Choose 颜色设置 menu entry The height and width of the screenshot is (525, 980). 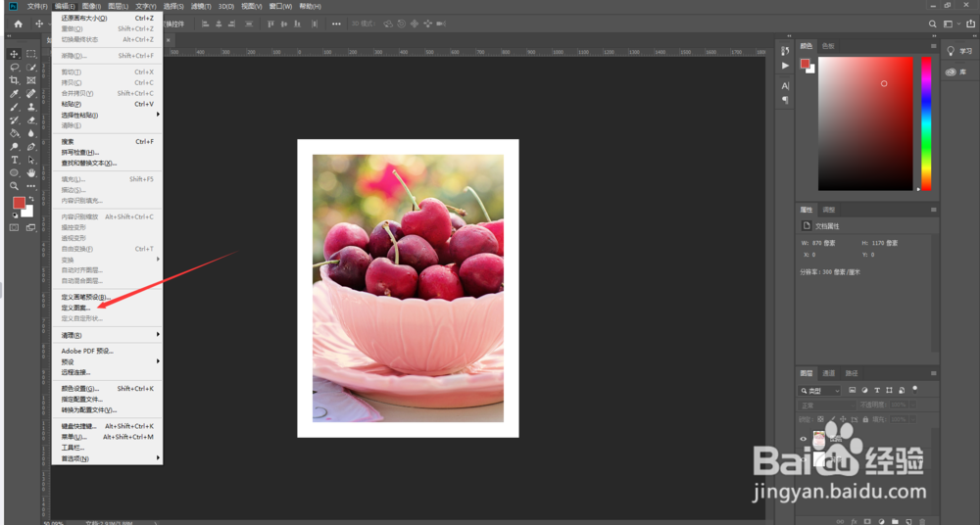(108, 389)
